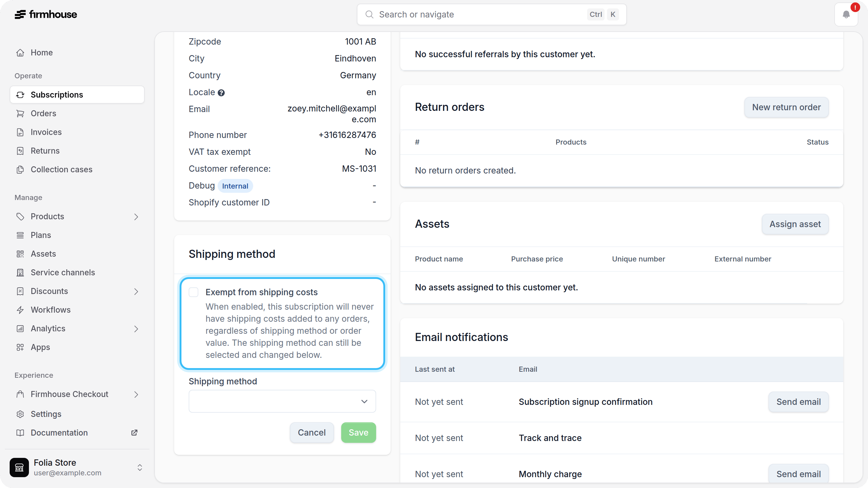
Task: Click the Settings gear icon
Action: click(x=20, y=414)
